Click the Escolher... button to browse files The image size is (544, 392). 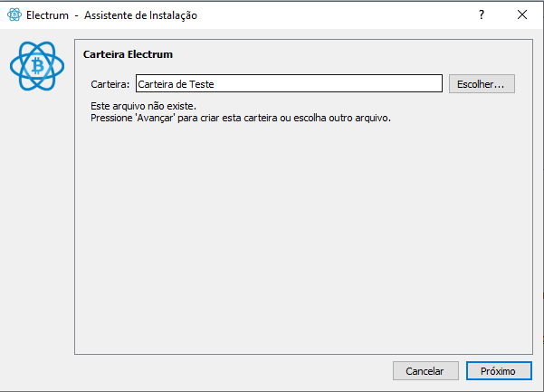[482, 84]
